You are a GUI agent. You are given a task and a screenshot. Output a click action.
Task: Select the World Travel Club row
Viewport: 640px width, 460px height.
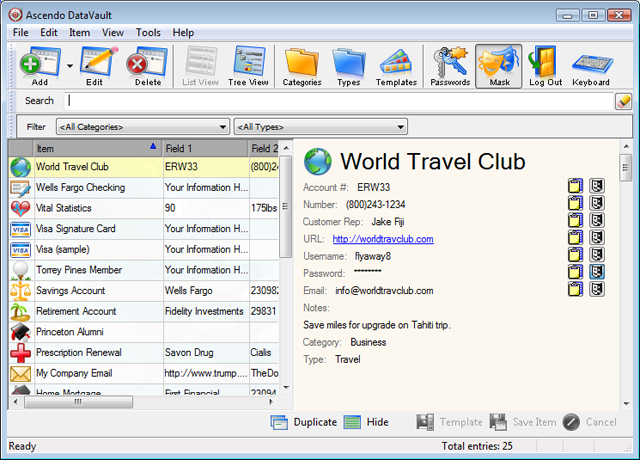[x=144, y=167]
